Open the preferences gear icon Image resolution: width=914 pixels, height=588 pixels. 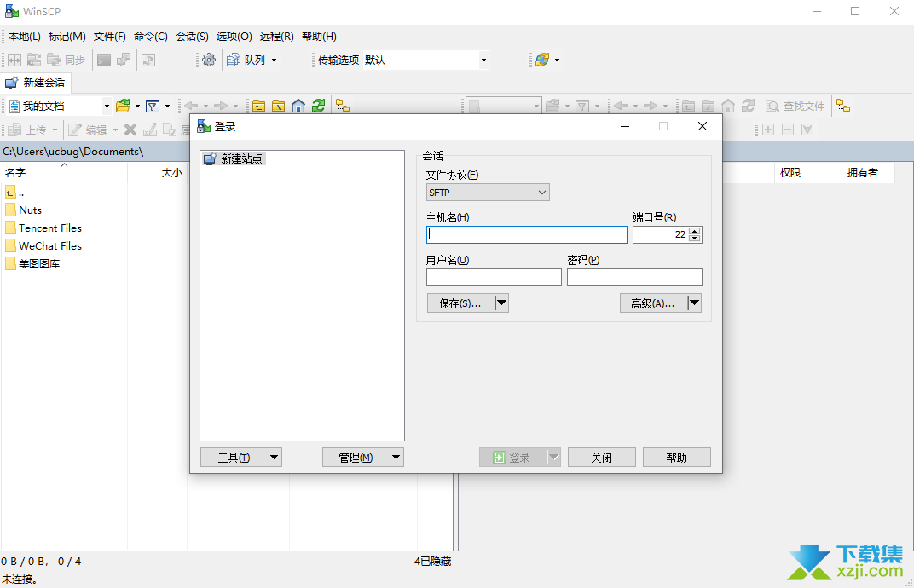tap(209, 60)
